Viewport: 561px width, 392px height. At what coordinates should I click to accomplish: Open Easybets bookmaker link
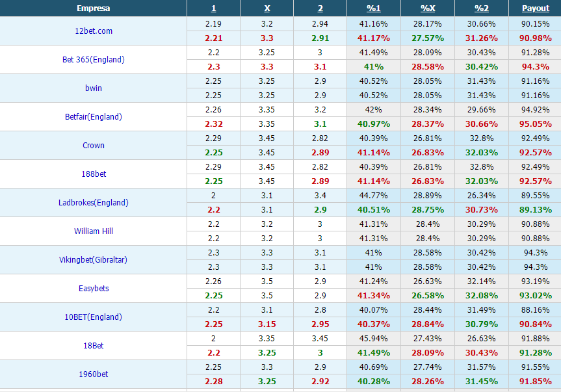(x=94, y=289)
